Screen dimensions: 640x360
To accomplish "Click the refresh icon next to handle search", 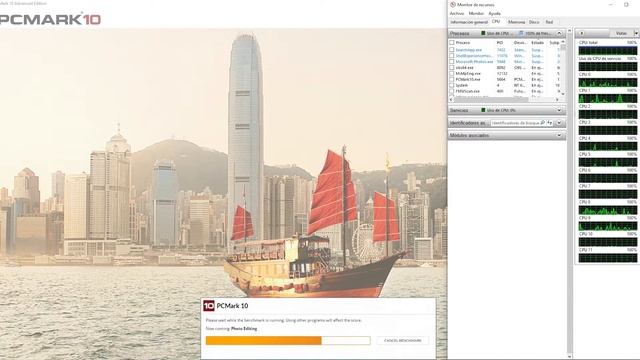I will (x=550, y=122).
